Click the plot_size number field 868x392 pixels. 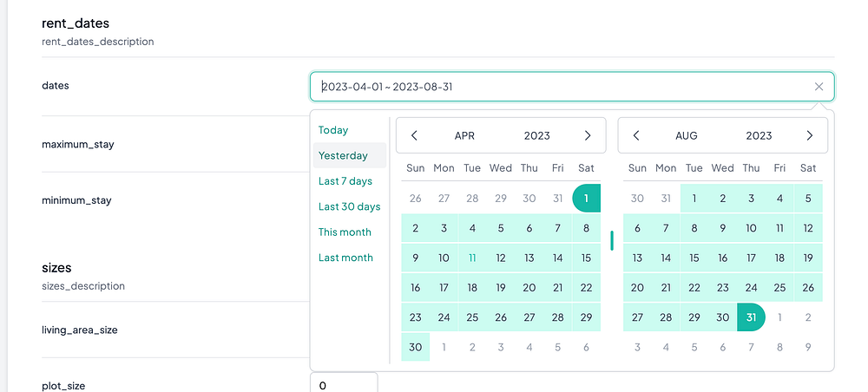pyautogui.click(x=344, y=384)
